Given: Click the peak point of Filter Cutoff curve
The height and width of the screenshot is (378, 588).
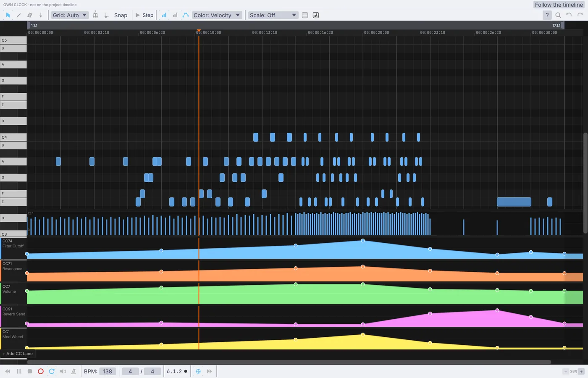Looking at the screenshot, I should (363, 241).
